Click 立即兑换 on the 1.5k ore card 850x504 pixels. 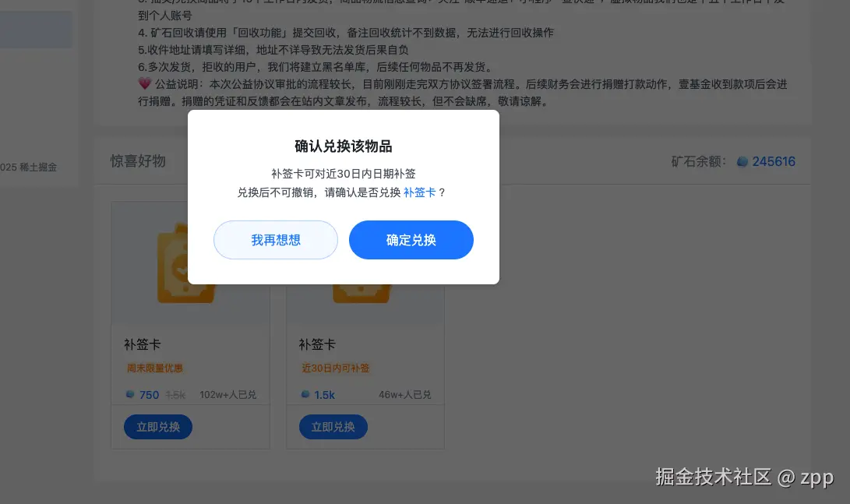tap(333, 427)
